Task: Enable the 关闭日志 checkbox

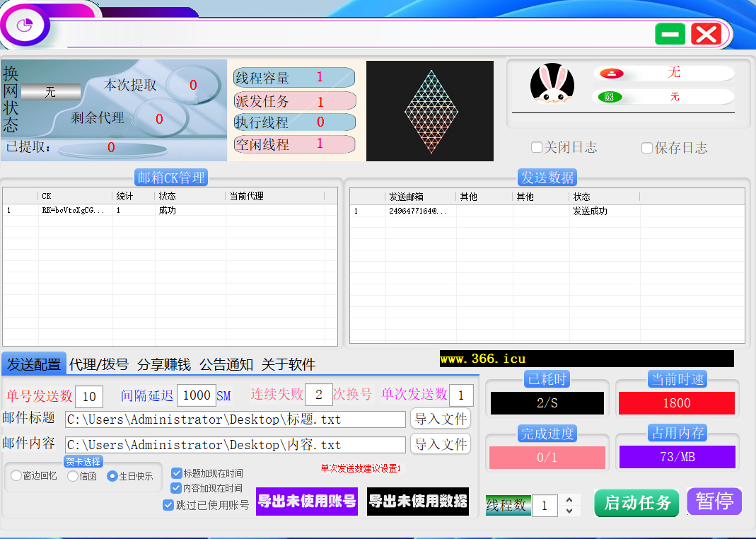Action: tap(537, 148)
